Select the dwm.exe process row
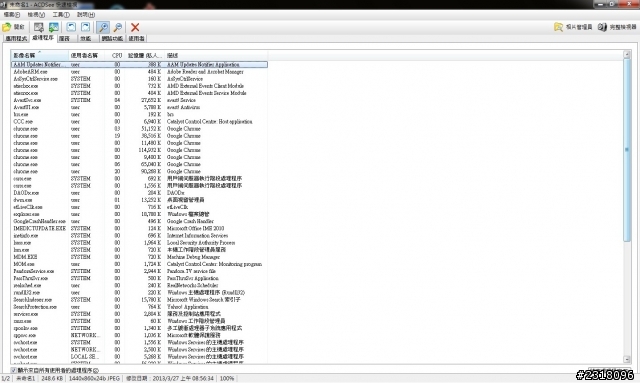 click(139, 200)
